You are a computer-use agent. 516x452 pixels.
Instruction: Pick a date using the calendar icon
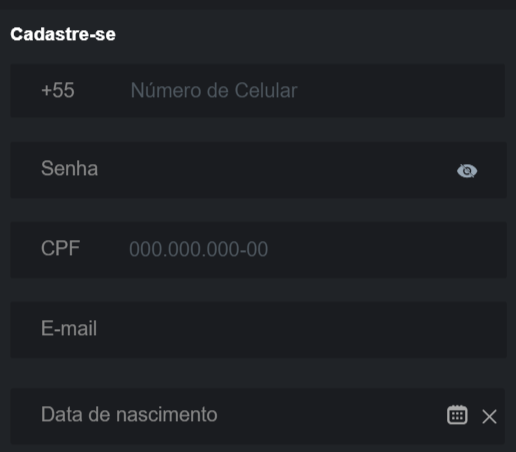457,415
